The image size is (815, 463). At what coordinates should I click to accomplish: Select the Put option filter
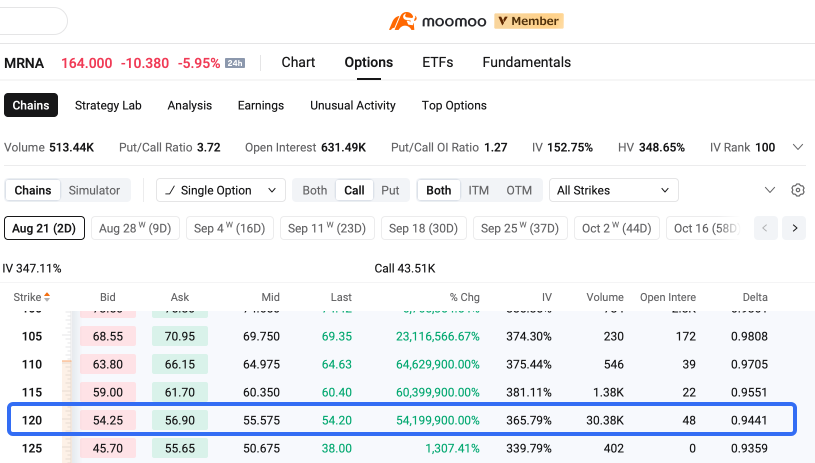tap(390, 190)
